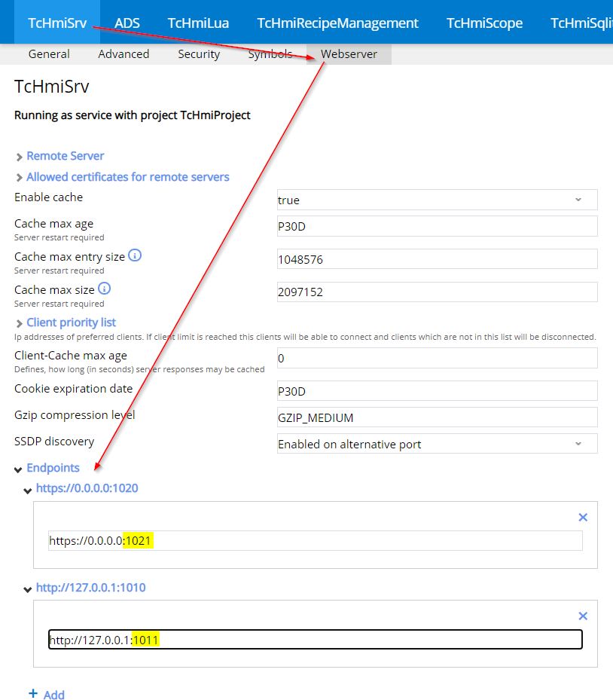Image resolution: width=613 pixels, height=700 pixels.
Task: Open the ADS top tab
Action: [x=127, y=23]
